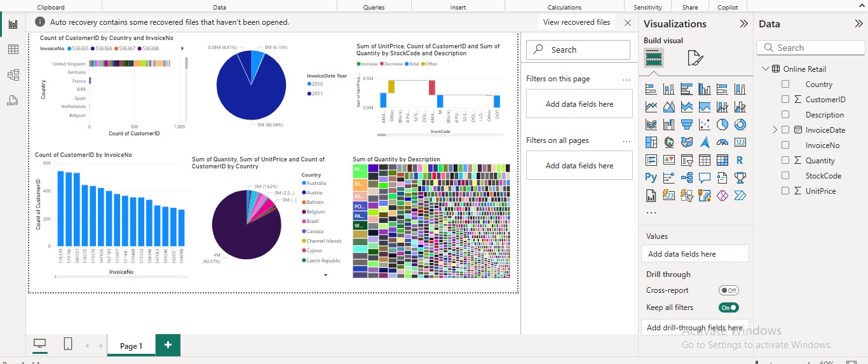Disable the Keep all filters toggle
868x364 pixels.
click(x=728, y=307)
